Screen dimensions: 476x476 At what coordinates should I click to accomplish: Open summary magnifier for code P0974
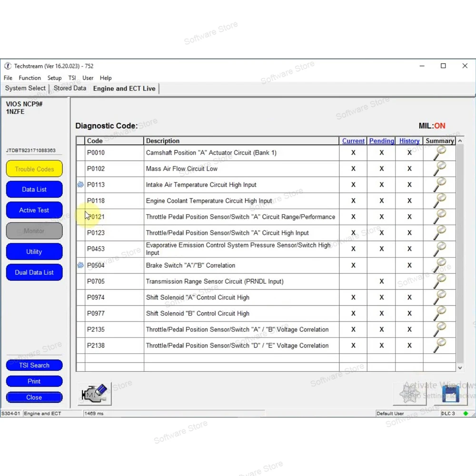pos(439,297)
